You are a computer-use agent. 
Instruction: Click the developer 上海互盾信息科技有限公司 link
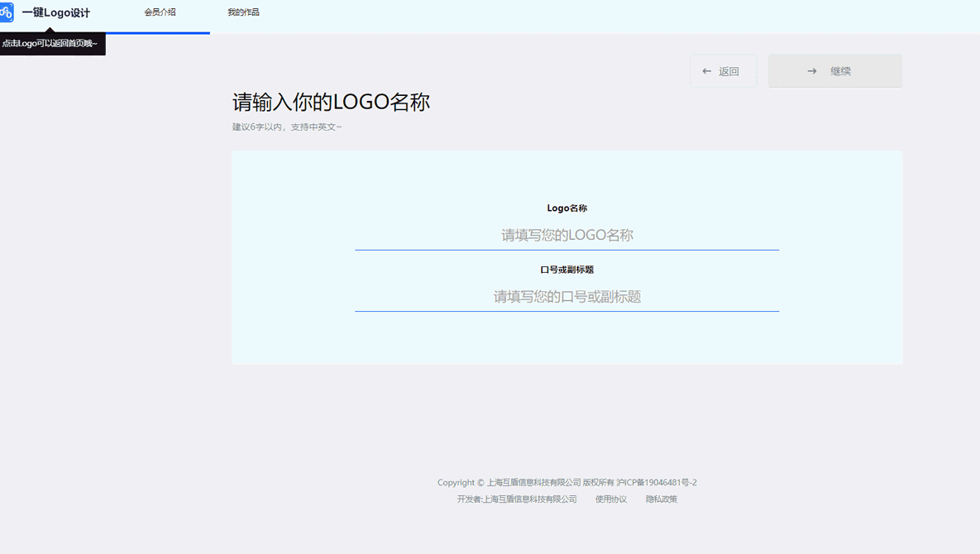[531, 499]
